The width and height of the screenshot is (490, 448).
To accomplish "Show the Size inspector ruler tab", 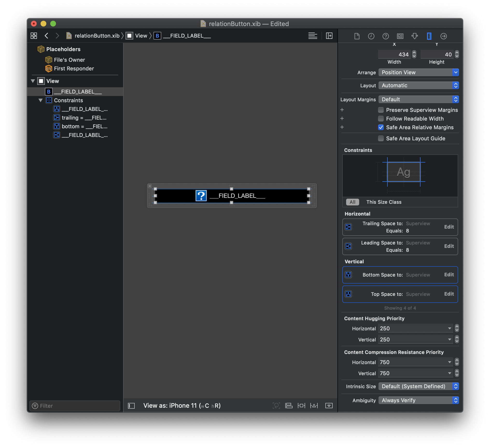I will coord(429,36).
